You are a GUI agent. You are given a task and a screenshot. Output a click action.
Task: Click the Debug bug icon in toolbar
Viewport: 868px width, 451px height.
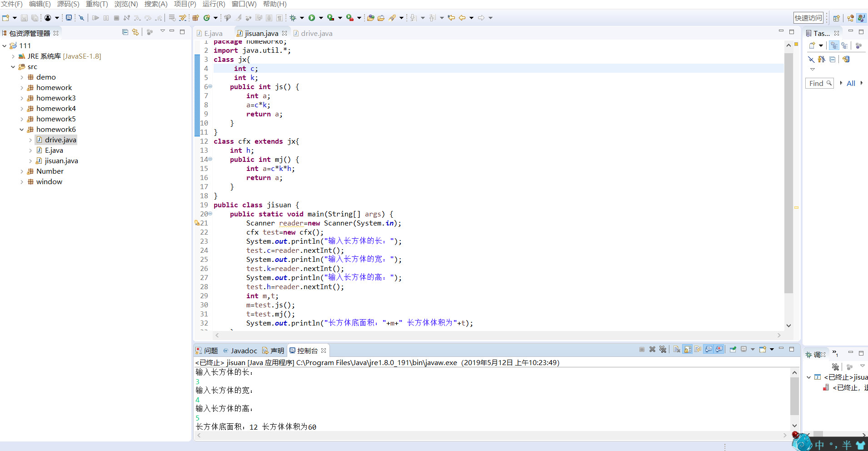293,18
